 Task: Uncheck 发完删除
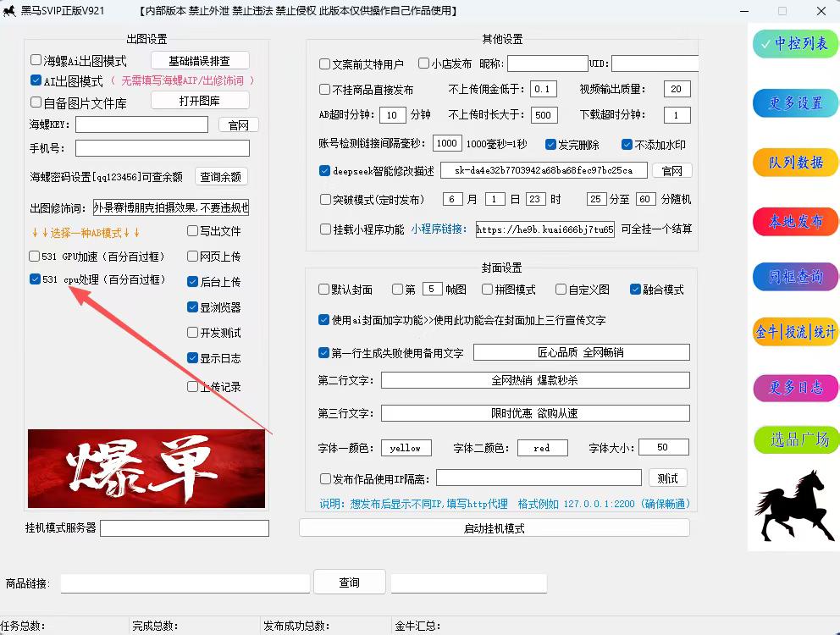pos(550,144)
